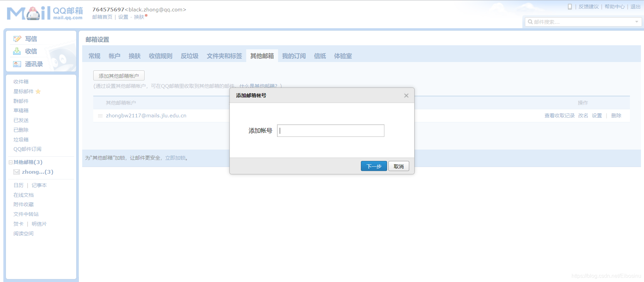This screenshot has width=644, height=282.
Task: Open the 贺卡 link
Action: 18,224
